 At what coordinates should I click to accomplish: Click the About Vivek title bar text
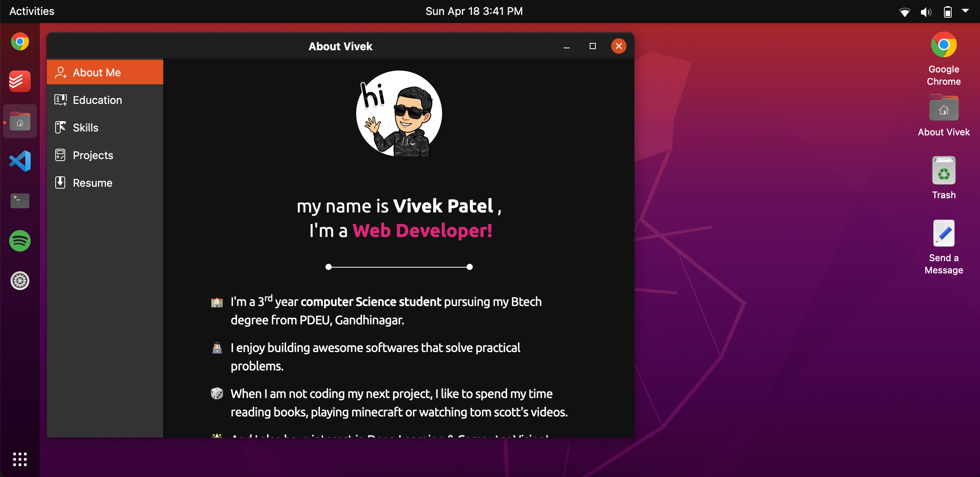(340, 46)
